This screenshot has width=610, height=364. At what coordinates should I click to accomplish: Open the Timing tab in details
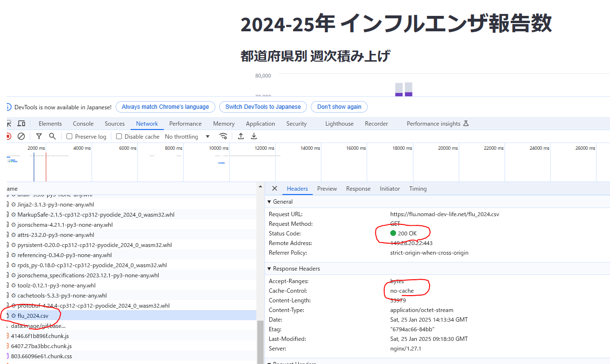tap(418, 189)
